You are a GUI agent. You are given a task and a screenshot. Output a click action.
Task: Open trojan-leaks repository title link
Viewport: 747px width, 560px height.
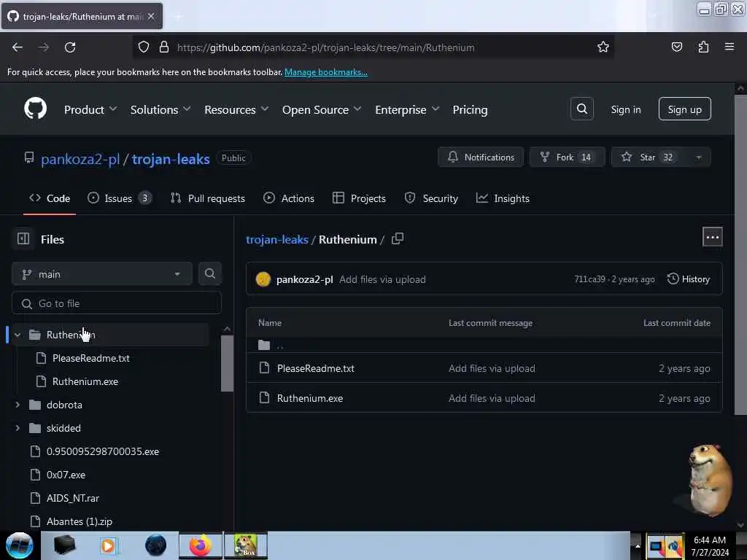coord(171,158)
